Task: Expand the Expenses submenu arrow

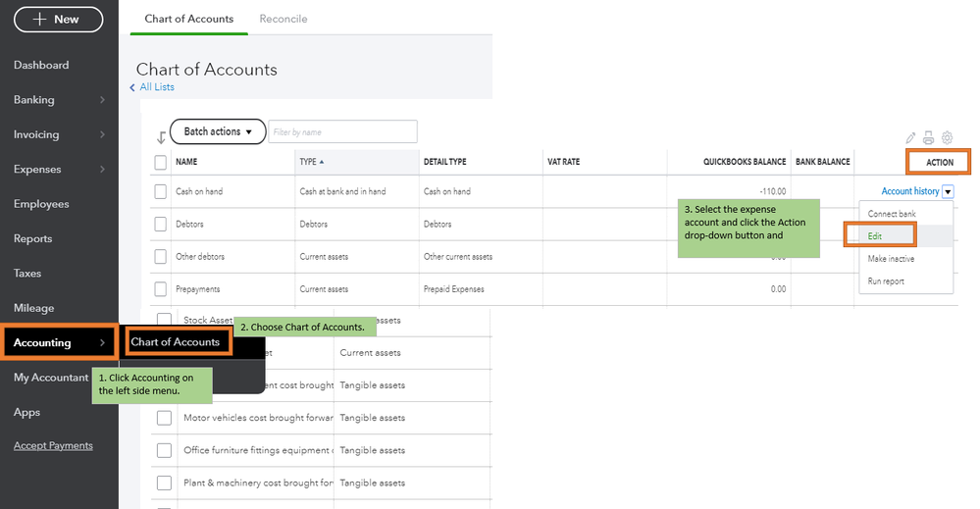Action: [x=102, y=170]
